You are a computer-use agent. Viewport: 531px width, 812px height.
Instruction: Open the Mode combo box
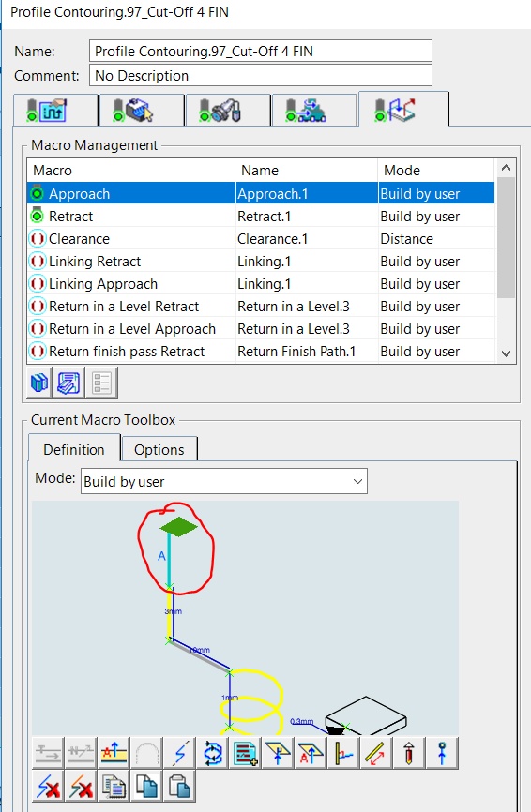224,481
